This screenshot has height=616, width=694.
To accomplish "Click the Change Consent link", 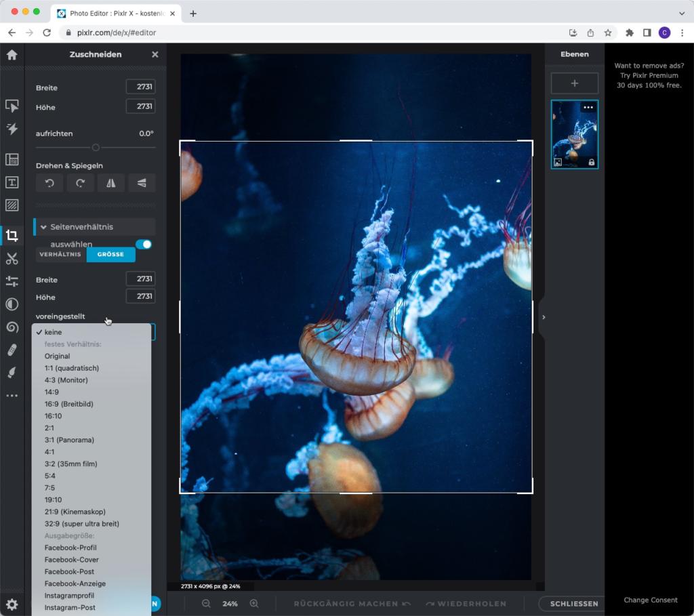I will (x=649, y=600).
